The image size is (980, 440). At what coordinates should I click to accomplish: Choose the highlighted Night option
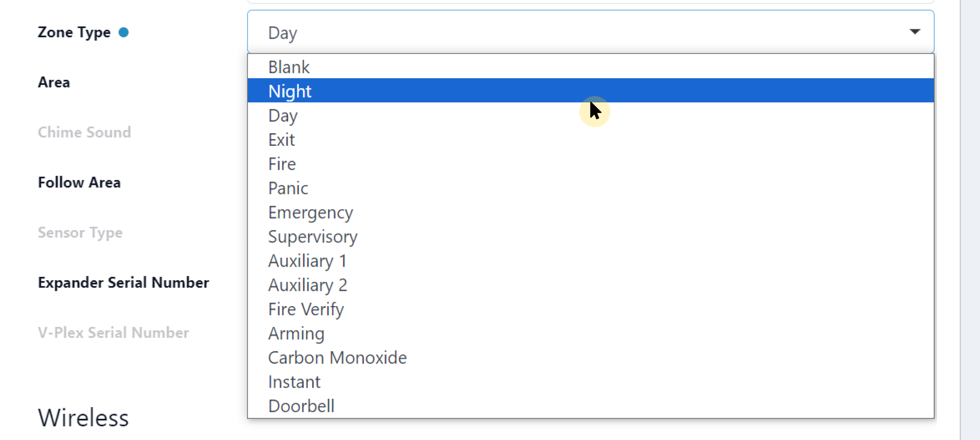tap(290, 91)
